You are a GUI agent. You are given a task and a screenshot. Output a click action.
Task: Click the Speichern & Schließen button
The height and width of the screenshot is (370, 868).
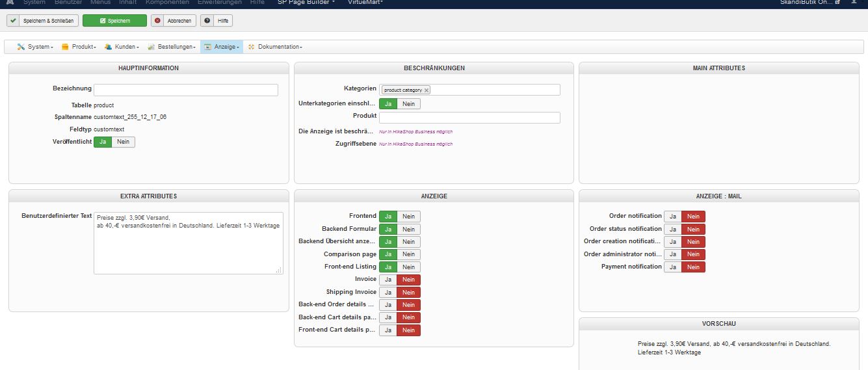(x=42, y=21)
